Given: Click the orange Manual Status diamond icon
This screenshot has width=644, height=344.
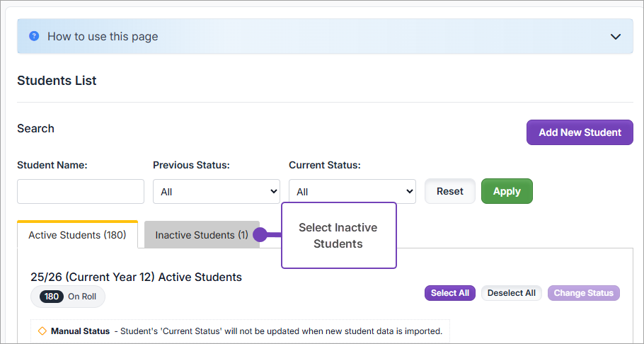Looking at the screenshot, I should click(x=42, y=331).
